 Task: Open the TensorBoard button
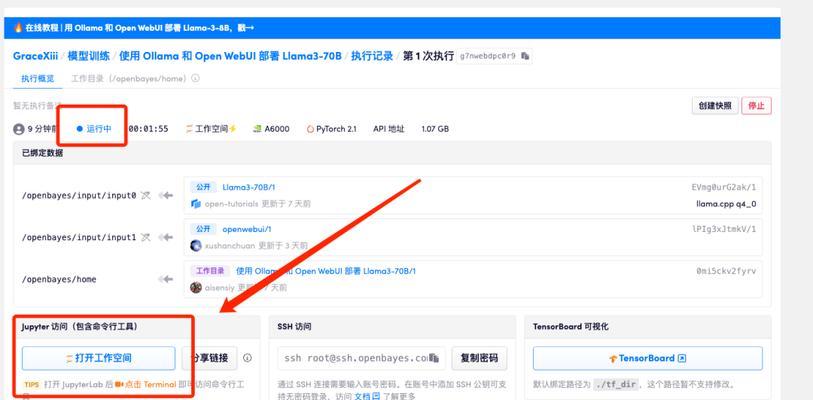(x=648, y=358)
